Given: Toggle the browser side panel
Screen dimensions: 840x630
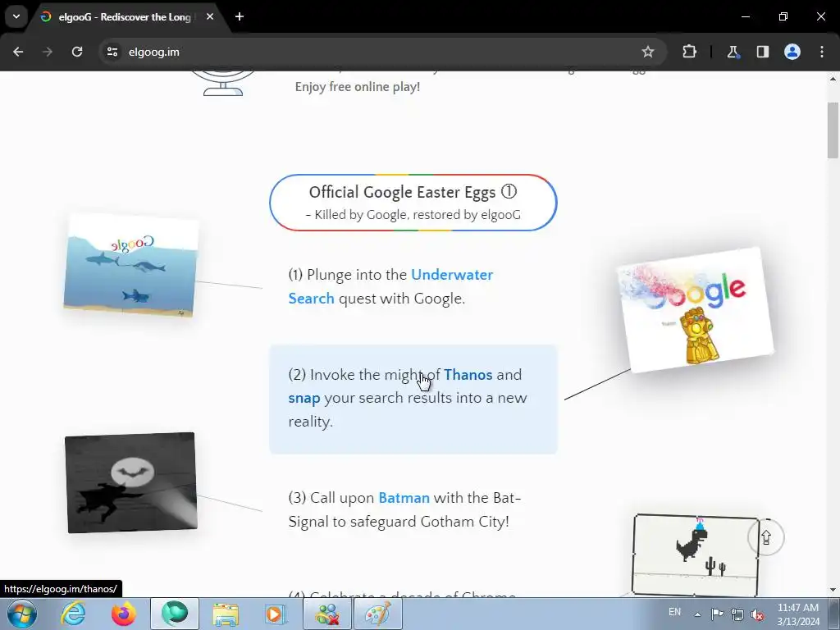Looking at the screenshot, I should (762, 52).
